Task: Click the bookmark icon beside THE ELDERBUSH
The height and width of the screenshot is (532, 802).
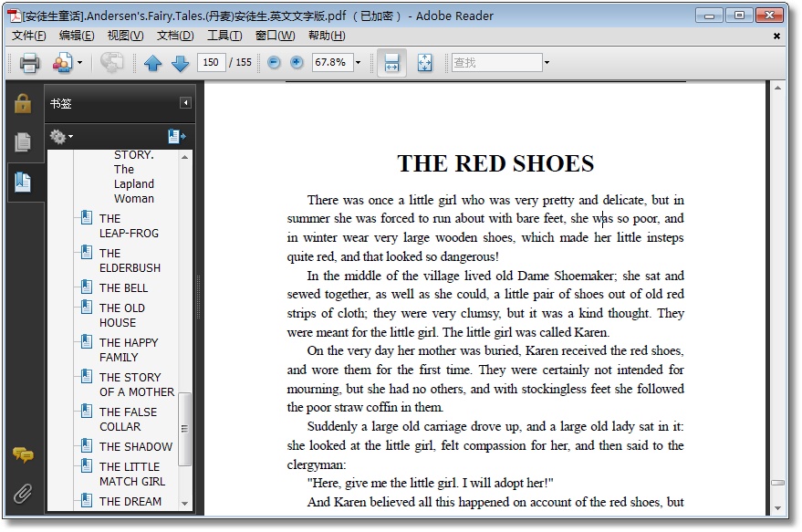Action: pyautogui.click(x=87, y=252)
